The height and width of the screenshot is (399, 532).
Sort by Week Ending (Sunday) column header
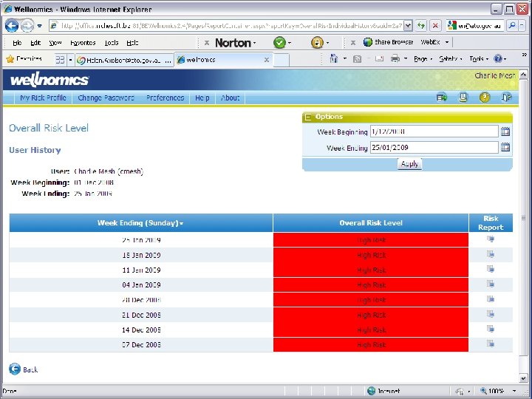coord(140,223)
